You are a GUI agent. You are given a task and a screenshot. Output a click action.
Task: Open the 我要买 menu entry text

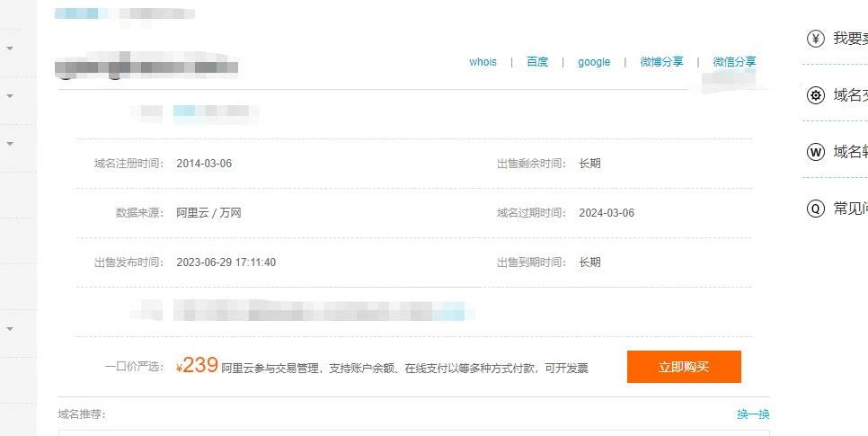[x=850, y=39]
